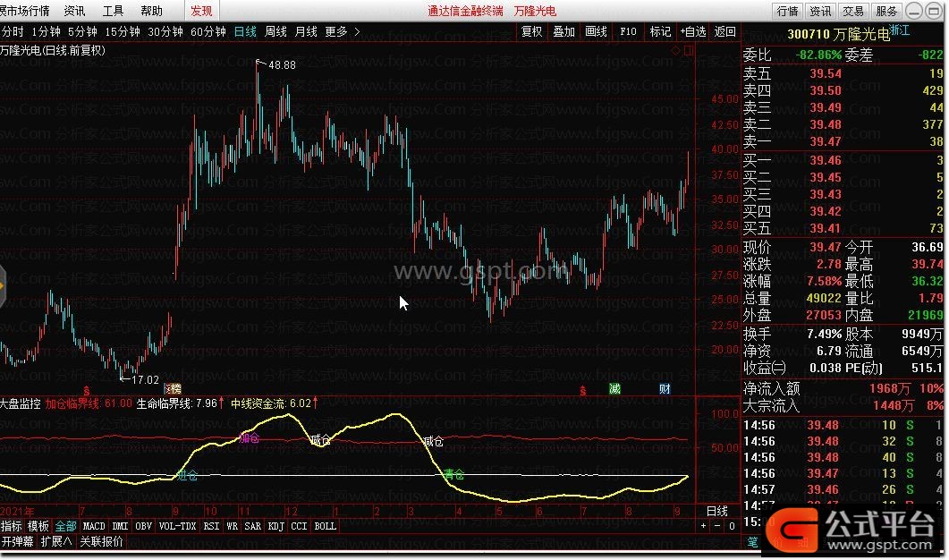Screen dimensions: 949x560
Task: Click the 财 marker on chart
Action: point(665,388)
